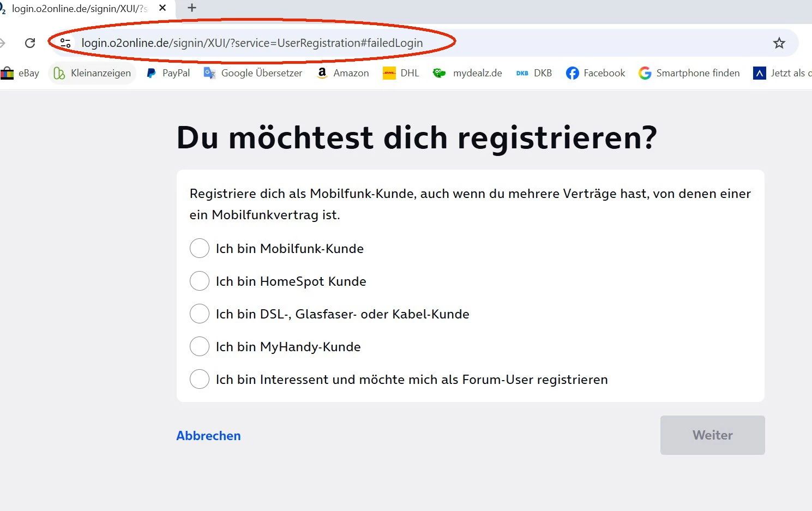Select 'Ich bin MyHandy-Kunde' radio option
The width and height of the screenshot is (812, 511).
[200, 346]
